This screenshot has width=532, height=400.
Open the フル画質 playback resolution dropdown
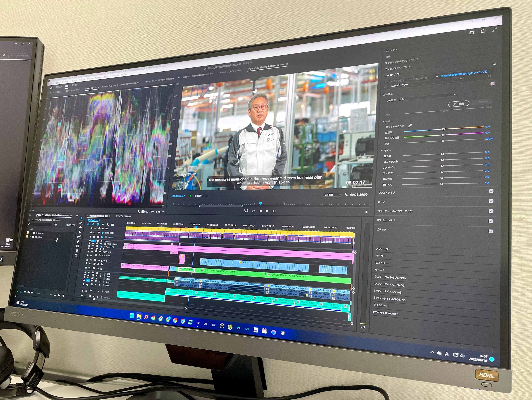point(332,195)
